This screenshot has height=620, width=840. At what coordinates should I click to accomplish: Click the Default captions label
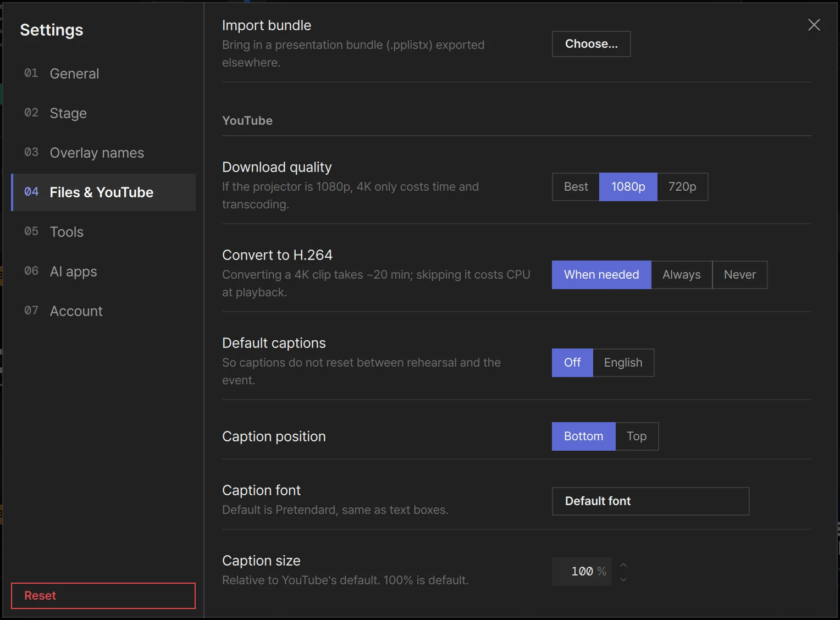pos(274,343)
